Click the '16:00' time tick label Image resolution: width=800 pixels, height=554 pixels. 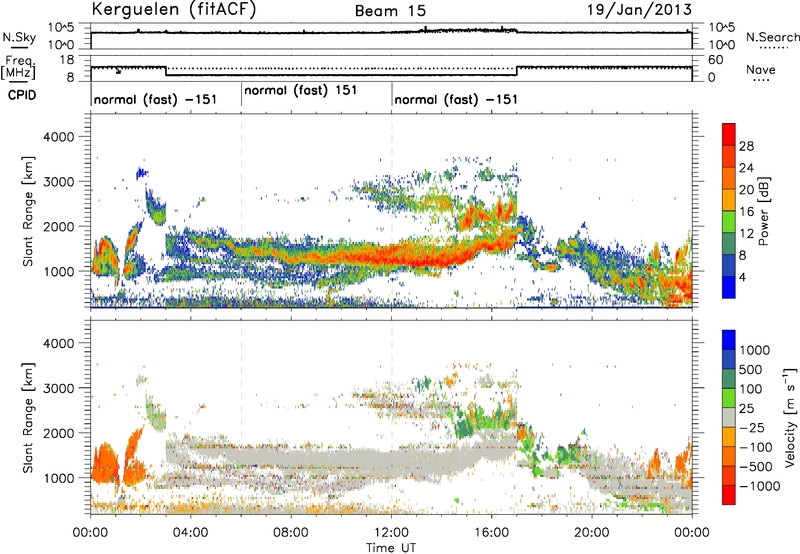(491, 533)
